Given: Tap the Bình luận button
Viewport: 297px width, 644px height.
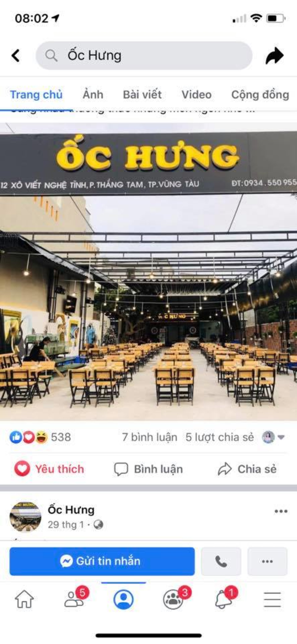Looking at the screenshot, I should 149,469.
